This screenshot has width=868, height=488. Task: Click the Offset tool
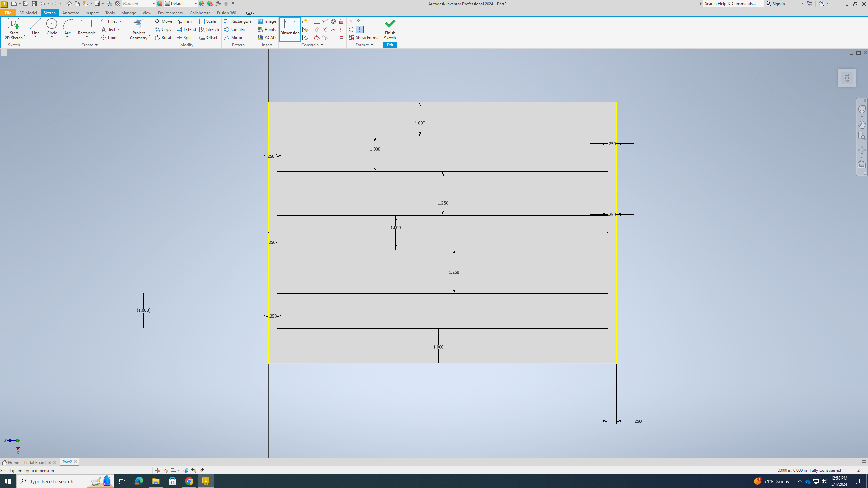point(209,37)
